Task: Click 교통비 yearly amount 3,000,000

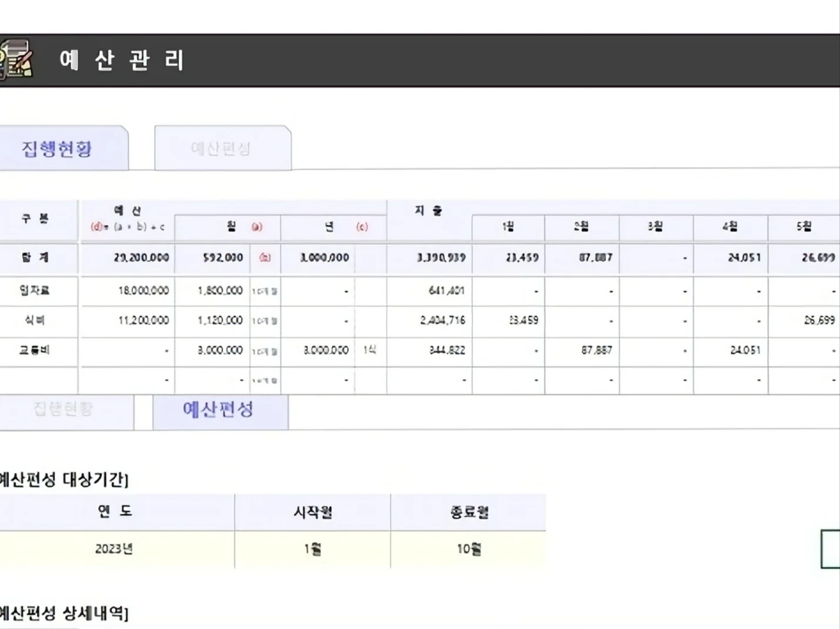Action: coord(318,351)
